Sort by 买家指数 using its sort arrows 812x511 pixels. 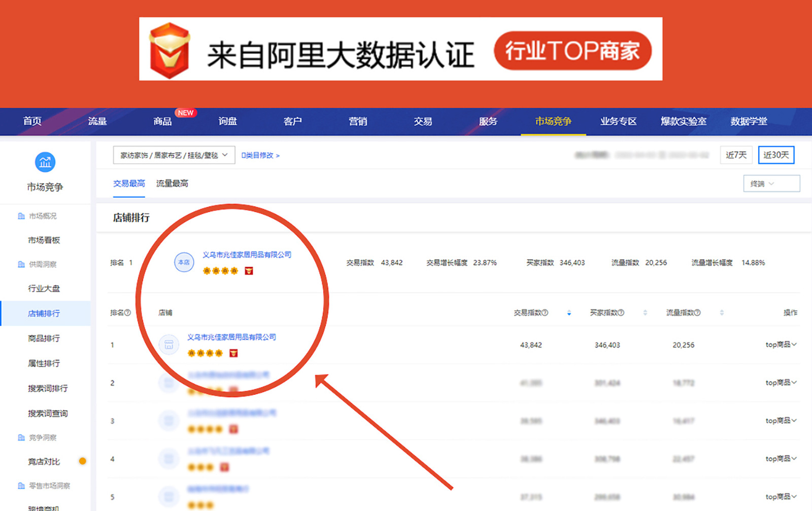[x=645, y=313]
